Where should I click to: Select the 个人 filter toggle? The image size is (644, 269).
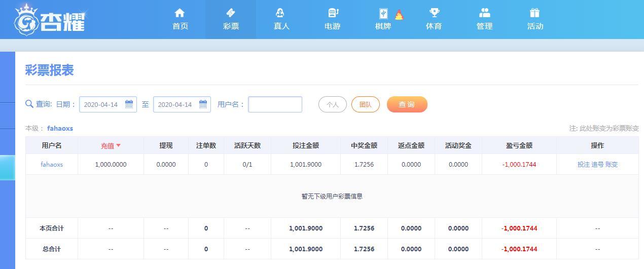coord(333,104)
